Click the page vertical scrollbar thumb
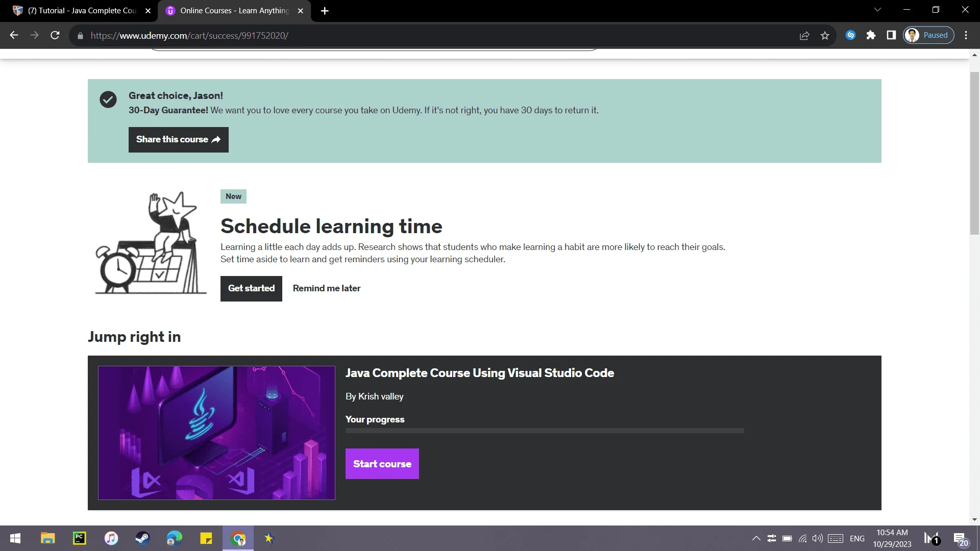Screen dimensions: 980x551 [x=974, y=153]
